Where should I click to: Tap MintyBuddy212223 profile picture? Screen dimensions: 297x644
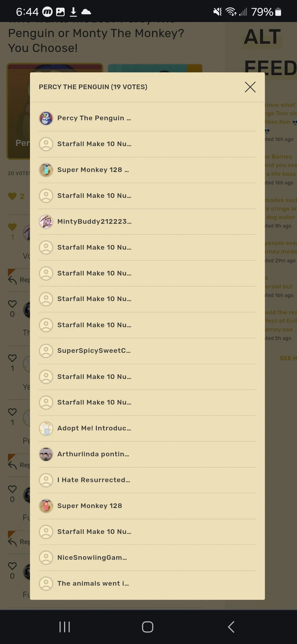tap(46, 222)
